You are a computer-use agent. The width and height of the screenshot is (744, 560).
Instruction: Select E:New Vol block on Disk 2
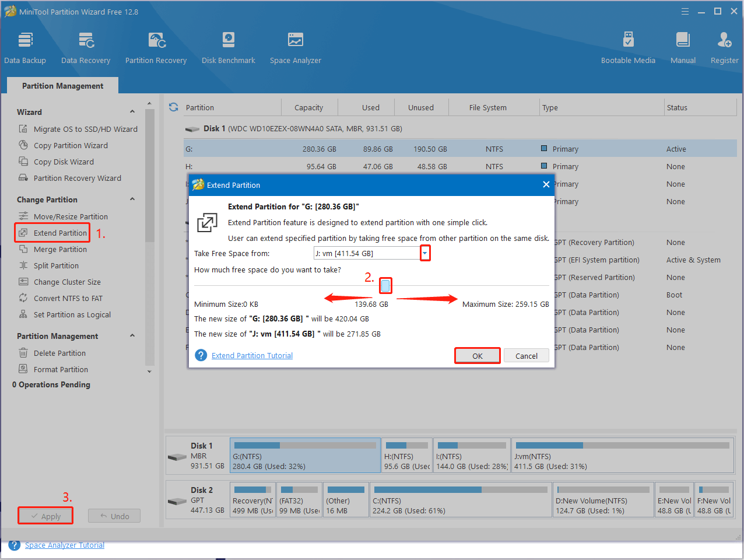tap(674, 499)
